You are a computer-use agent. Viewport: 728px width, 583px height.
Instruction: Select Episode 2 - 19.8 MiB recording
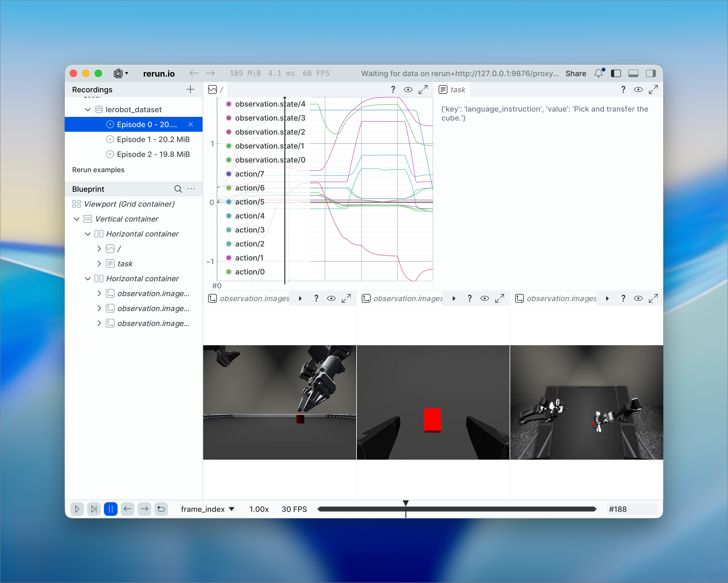tap(153, 154)
